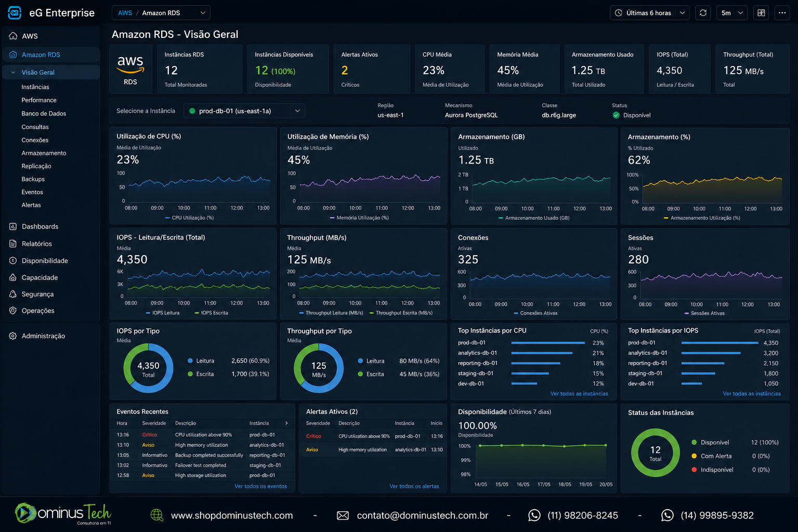Screen dimensions: 798x532
Task: Click WhatsApp icon beside (11) 98206-8245
Action: pos(534,515)
